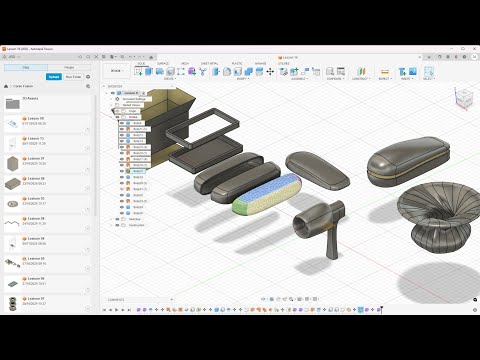This screenshot has width=480, height=360.
Task: Switch to the People tab in data panel
Action: coord(69,67)
